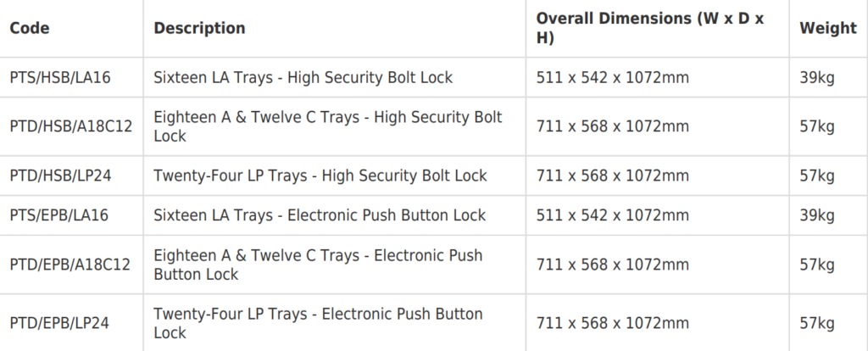The height and width of the screenshot is (351, 868).
Task: Select the PTD/HSB/LP24 code cell
Action: coord(61,176)
